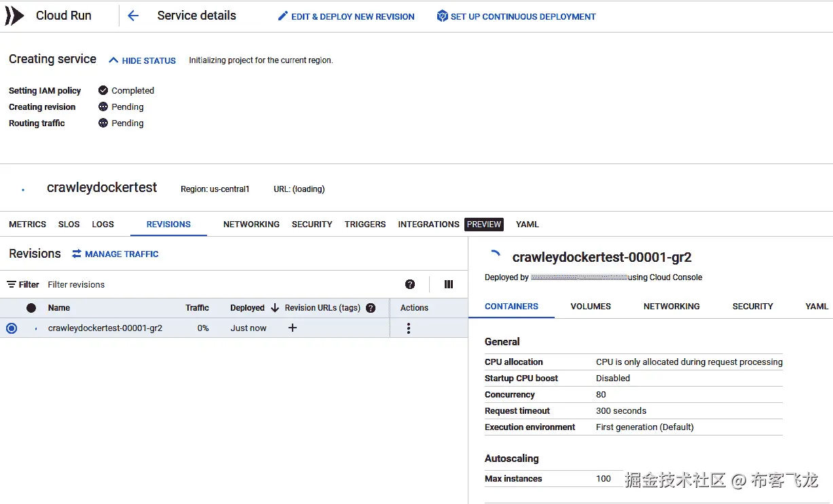Click Max instances value 100
The image size is (833, 504).
pos(604,478)
